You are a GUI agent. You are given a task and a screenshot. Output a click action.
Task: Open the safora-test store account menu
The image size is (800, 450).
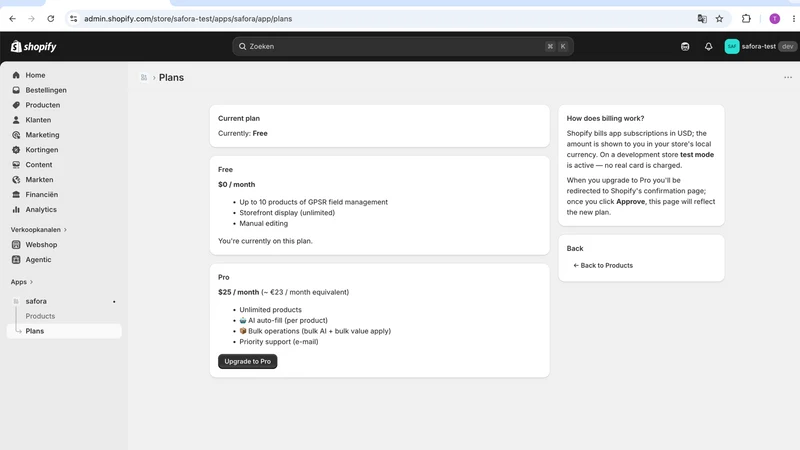[760, 46]
